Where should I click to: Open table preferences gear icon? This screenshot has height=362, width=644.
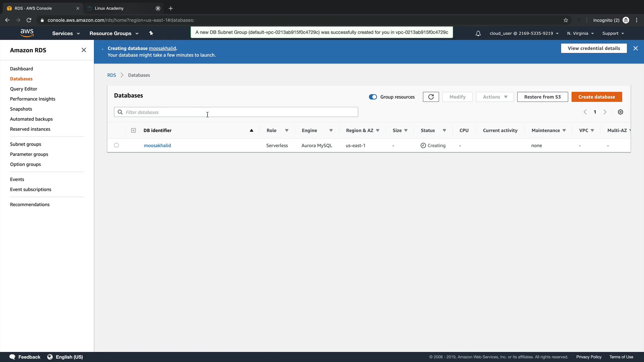620,112
